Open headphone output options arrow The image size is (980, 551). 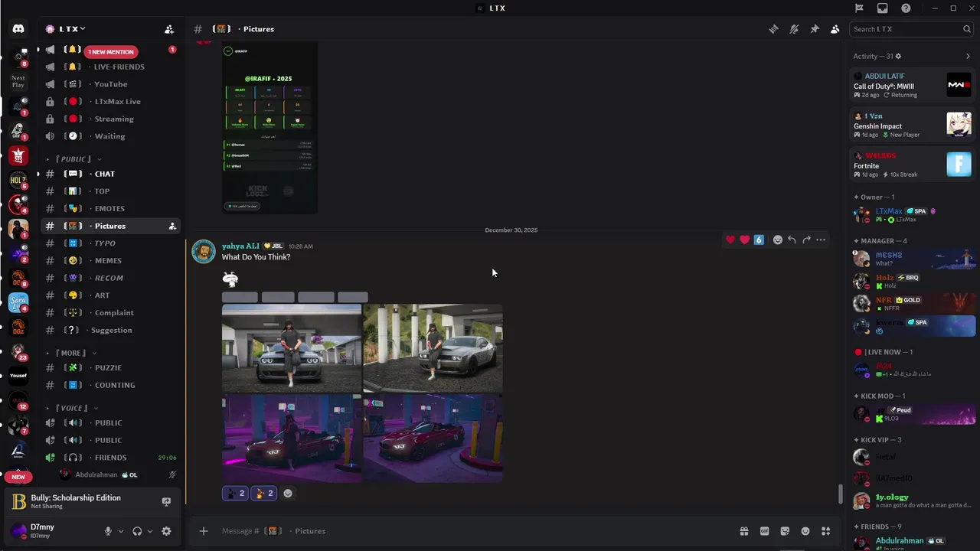[x=150, y=531]
